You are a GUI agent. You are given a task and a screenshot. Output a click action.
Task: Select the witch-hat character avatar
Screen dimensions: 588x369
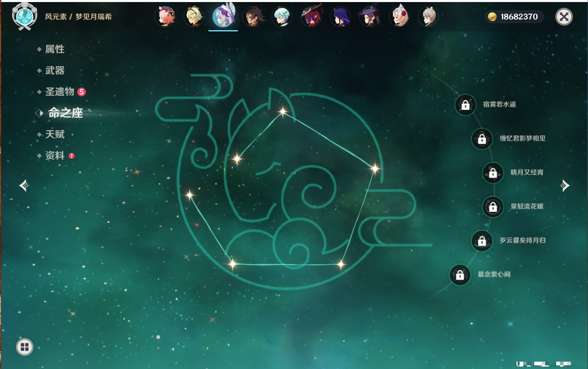(370, 17)
